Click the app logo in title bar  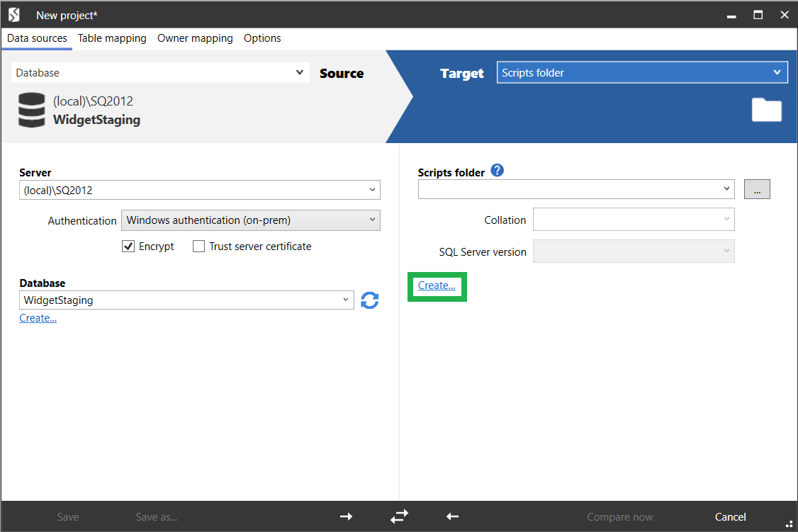tap(14, 15)
